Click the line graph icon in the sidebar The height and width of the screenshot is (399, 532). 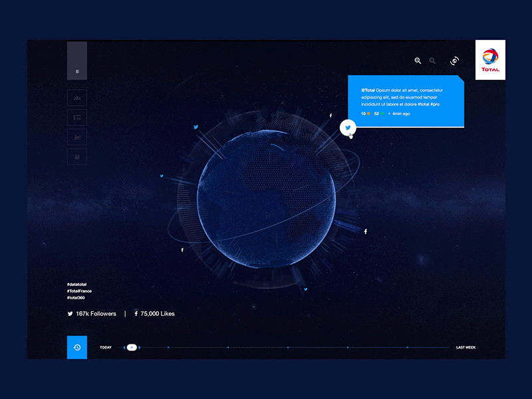[77, 136]
